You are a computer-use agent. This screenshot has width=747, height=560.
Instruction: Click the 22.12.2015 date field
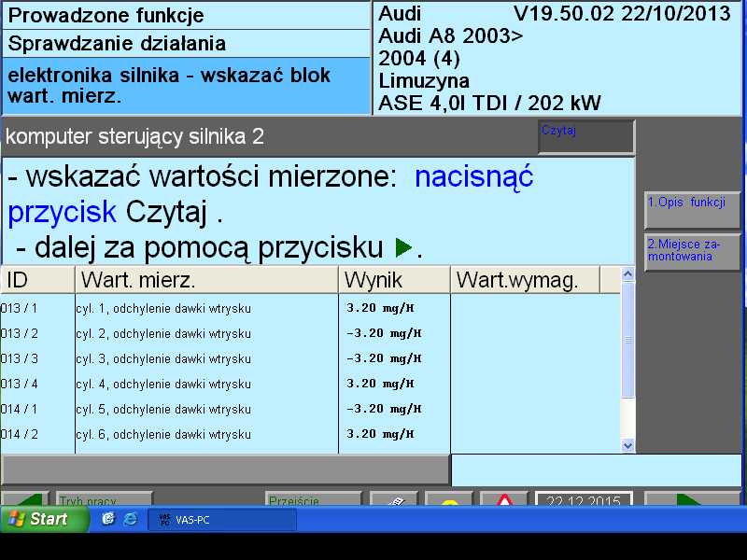tap(585, 499)
